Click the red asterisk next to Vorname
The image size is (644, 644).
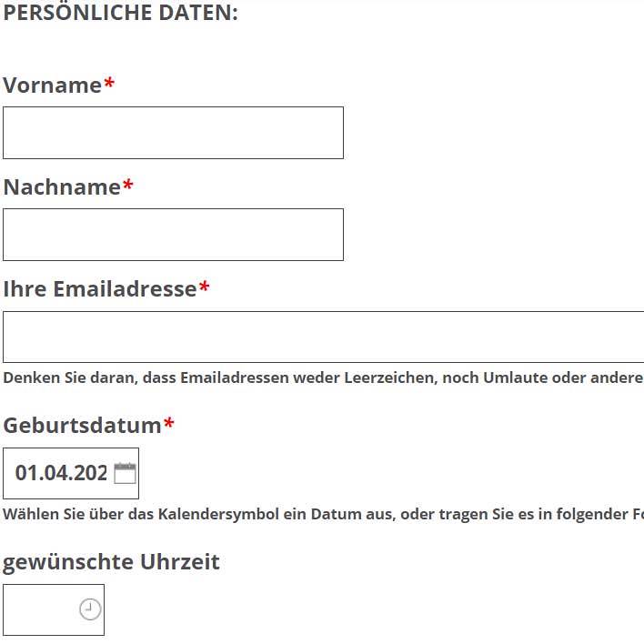point(109,85)
